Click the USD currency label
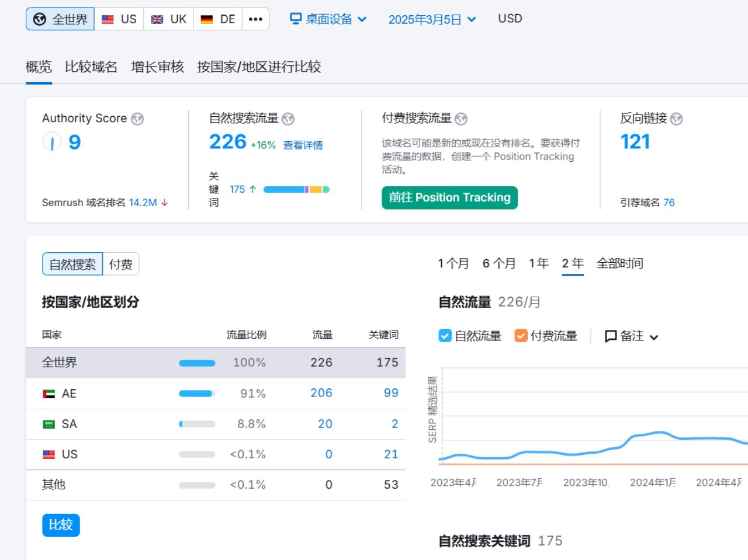 pyautogui.click(x=510, y=19)
